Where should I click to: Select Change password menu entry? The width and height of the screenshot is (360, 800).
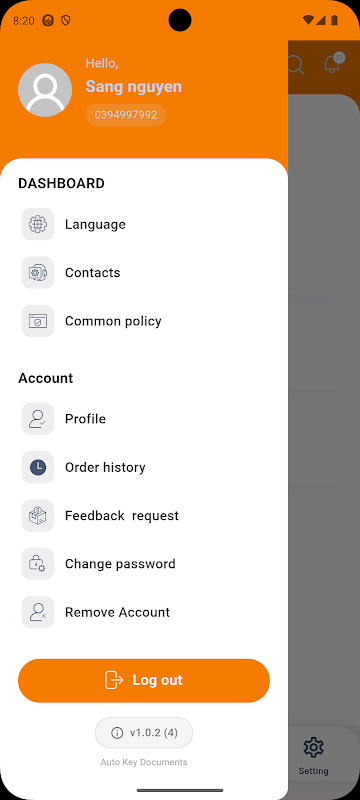(144, 564)
